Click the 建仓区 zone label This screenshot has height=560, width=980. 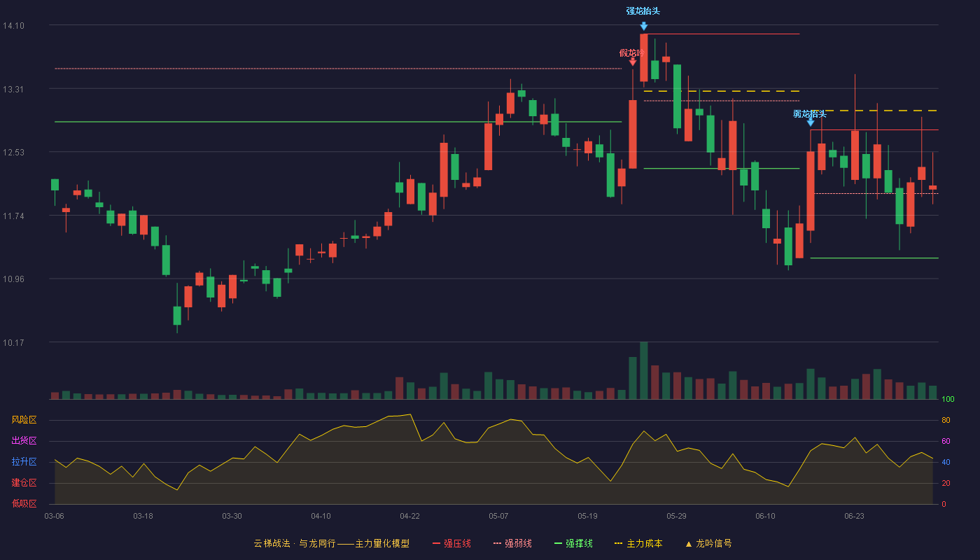coord(24,483)
